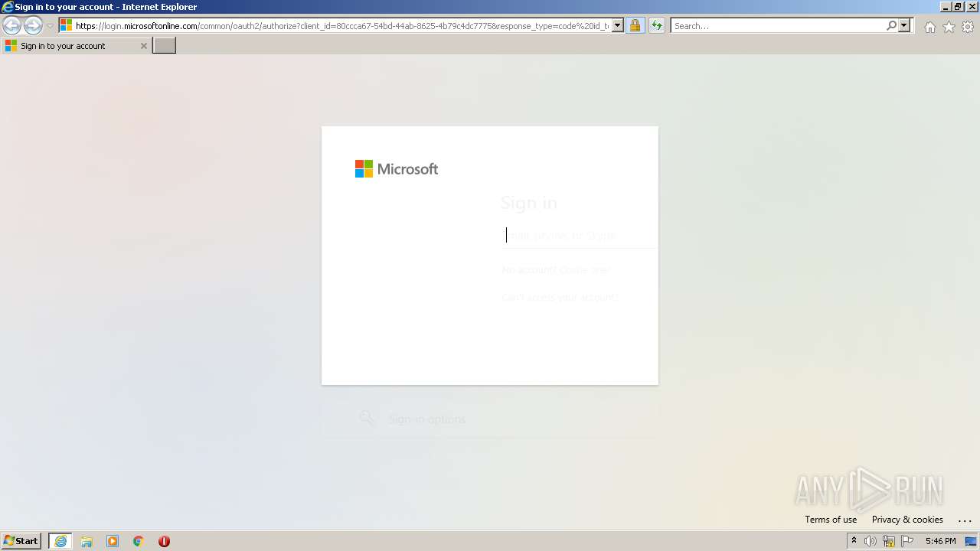
Task: Open a new tab button
Action: (165, 46)
